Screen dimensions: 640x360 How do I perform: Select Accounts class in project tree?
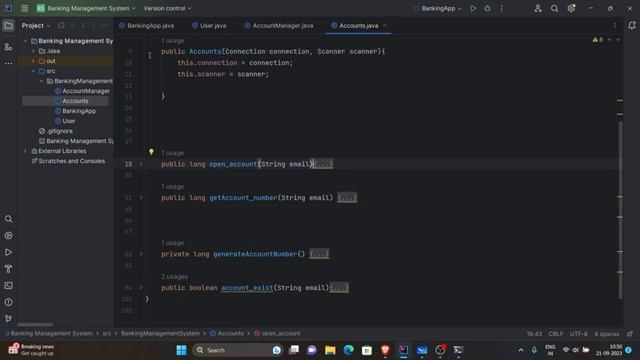coord(71,101)
